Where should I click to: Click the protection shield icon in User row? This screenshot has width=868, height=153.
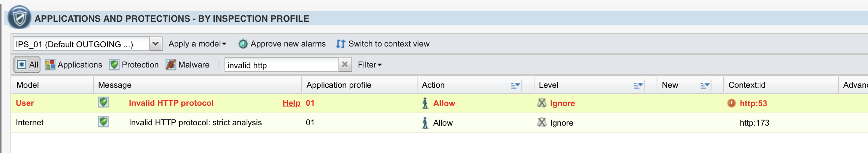pyautogui.click(x=103, y=102)
